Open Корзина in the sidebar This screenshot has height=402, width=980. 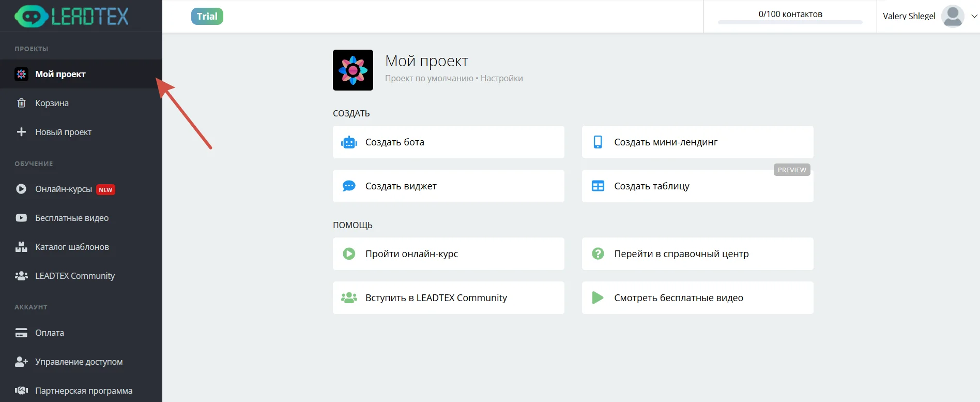coord(81,103)
